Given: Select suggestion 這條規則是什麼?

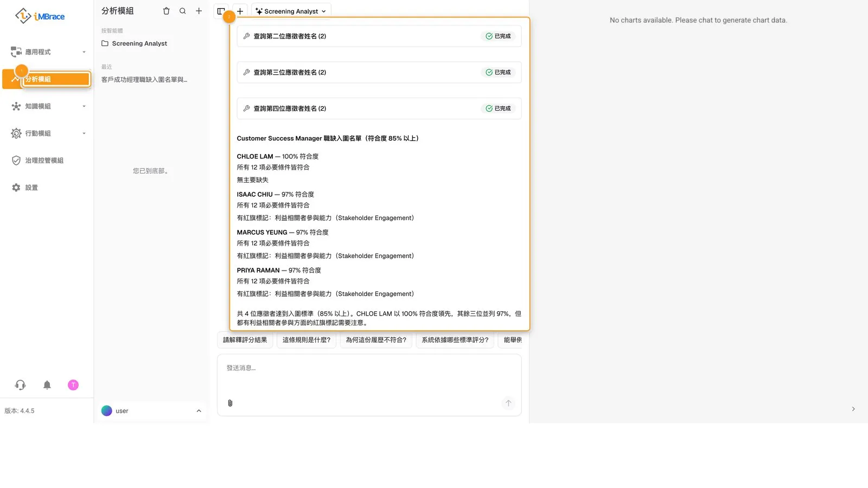Looking at the screenshot, I should click(307, 340).
